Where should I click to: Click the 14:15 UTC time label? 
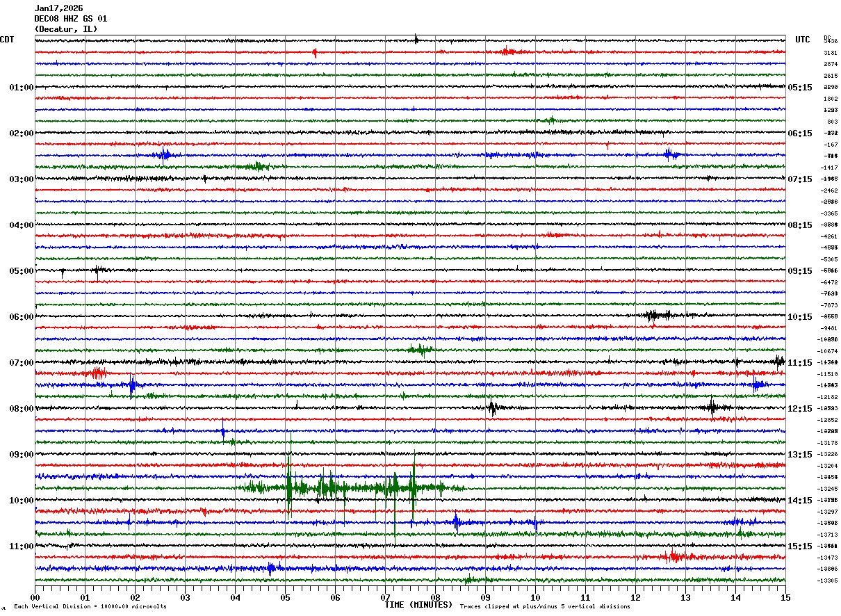pyautogui.click(x=800, y=501)
